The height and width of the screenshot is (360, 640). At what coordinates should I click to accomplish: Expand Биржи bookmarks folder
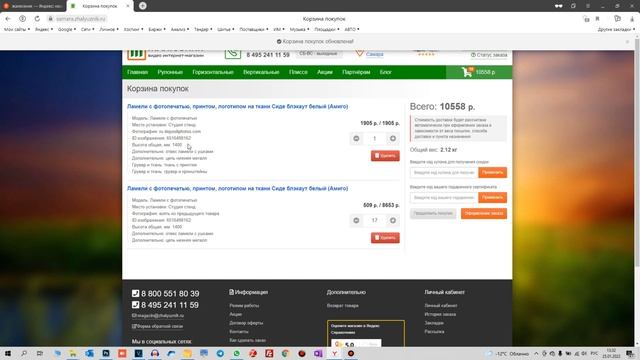[157, 29]
